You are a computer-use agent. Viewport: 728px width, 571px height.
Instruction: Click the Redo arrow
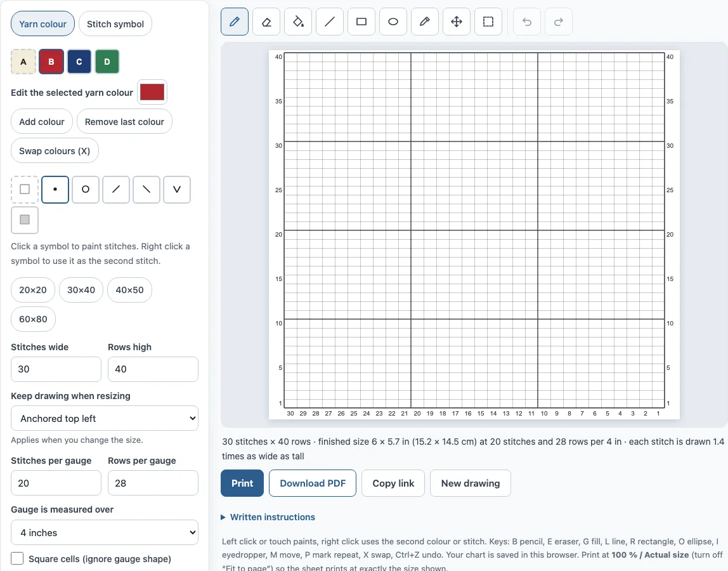click(559, 22)
